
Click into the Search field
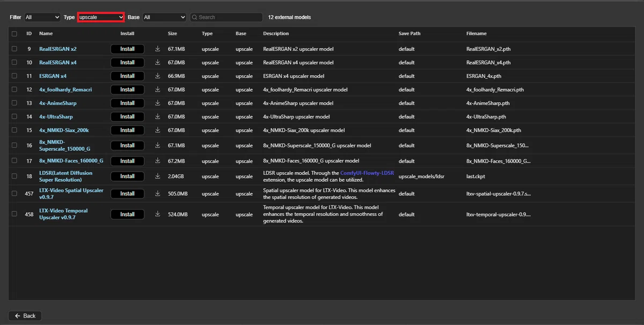click(x=226, y=17)
